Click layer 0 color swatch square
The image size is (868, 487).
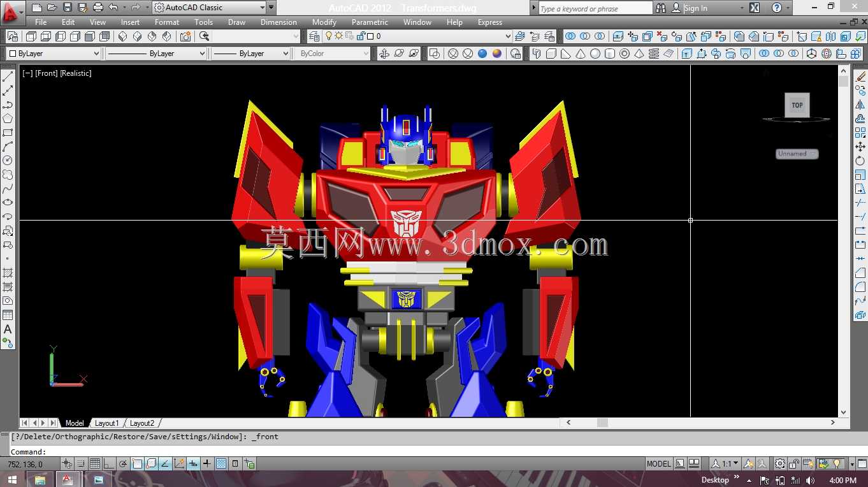(370, 36)
